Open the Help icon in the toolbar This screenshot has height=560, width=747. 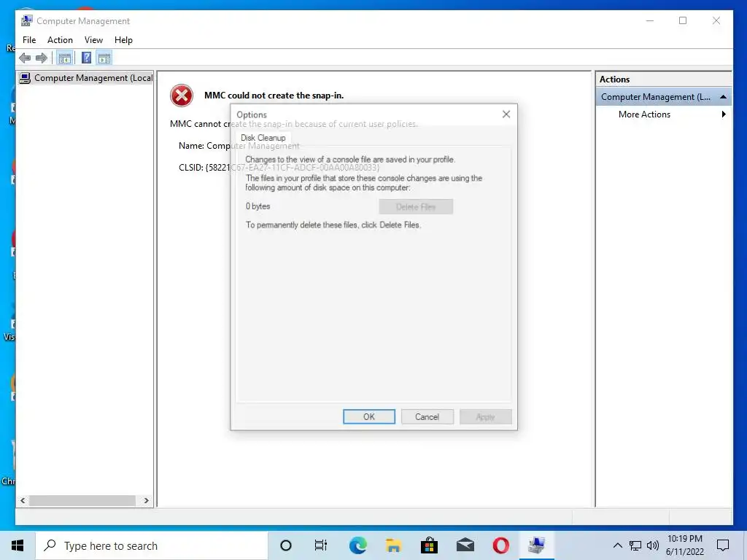pos(86,58)
